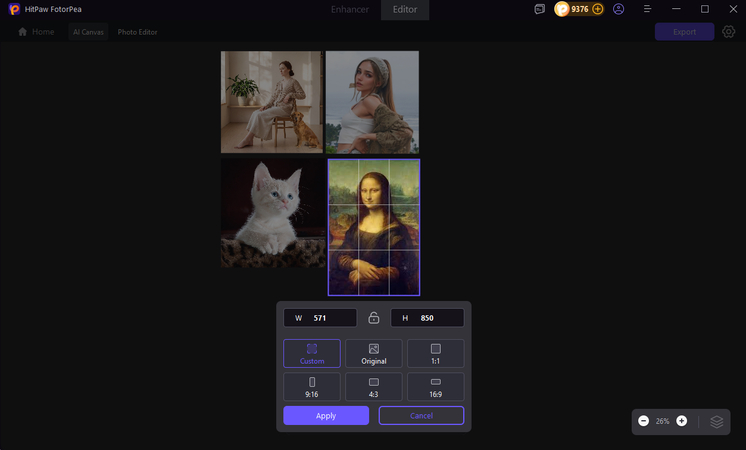Click the width field showing 571

320,318
